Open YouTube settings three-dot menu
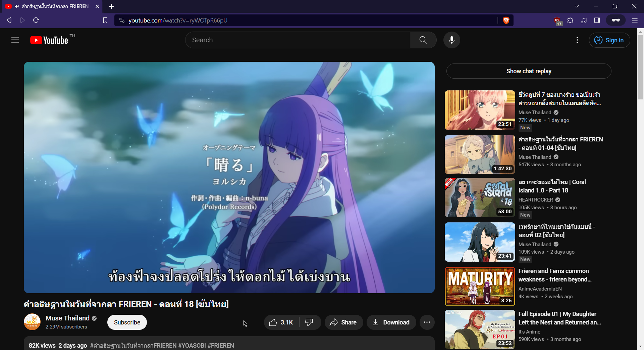The height and width of the screenshot is (350, 644). point(577,40)
